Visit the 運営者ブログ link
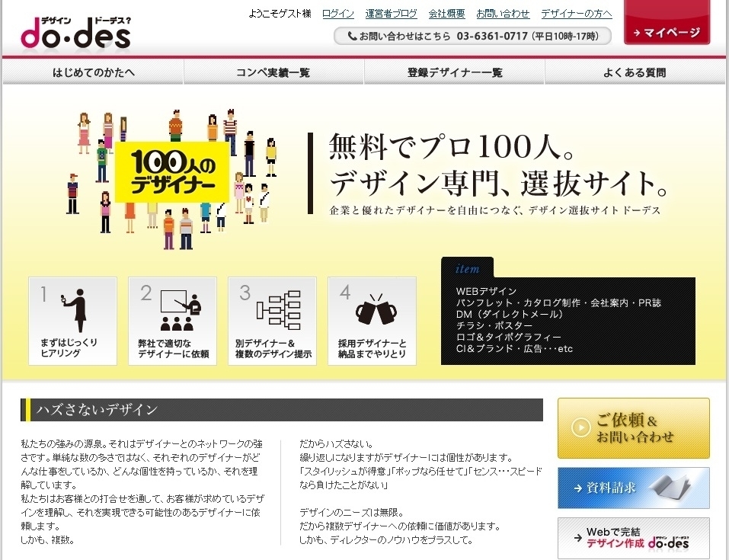Image resolution: width=729 pixels, height=560 pixels. pos(391,14)
